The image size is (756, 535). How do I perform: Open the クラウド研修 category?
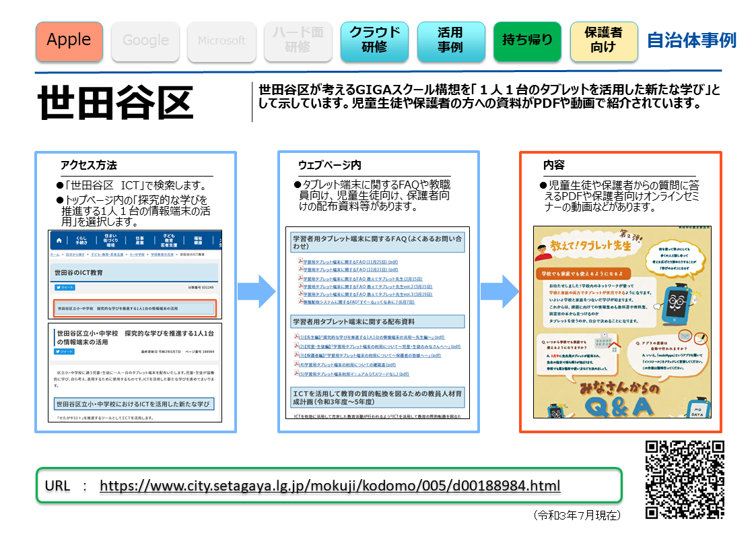point(374,41)
